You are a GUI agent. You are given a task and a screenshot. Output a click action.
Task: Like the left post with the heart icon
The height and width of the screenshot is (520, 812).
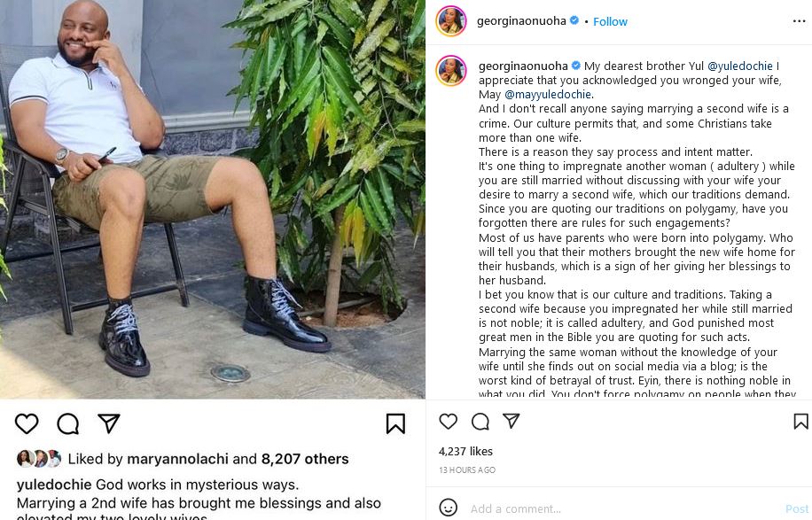pyautogui.click(x=27, y=424)
